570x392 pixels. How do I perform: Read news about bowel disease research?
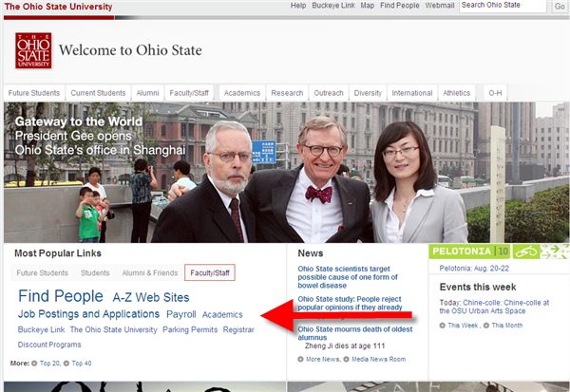pos(348,277)
